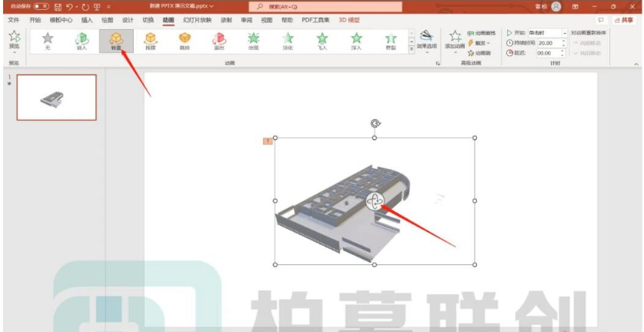Click the Redo/Repeat icon
Viewport: 644px width, 332px height.
tap(85, 7)
